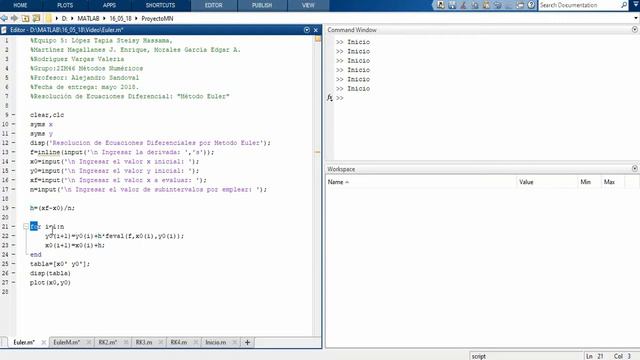The height and width of the screenshot is (360, 640).
Task: Expand the arrow before D: in address bar
Action: coord(57,18)
